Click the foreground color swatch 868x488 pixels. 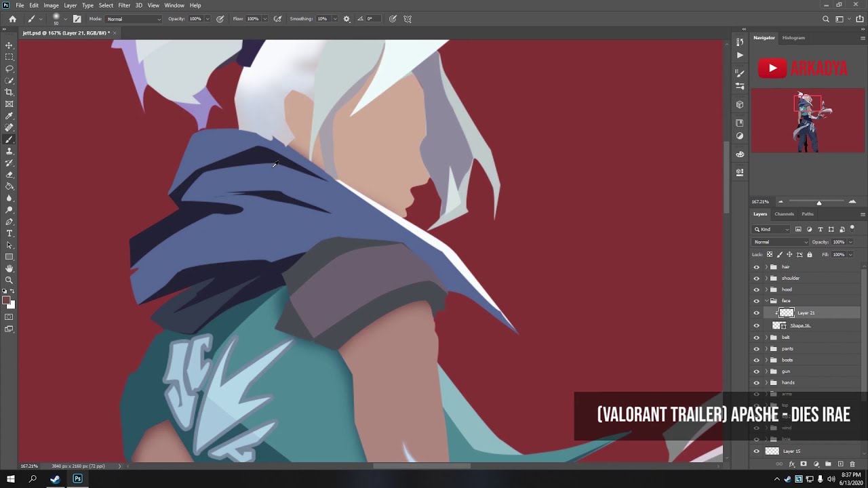(6, 300)
